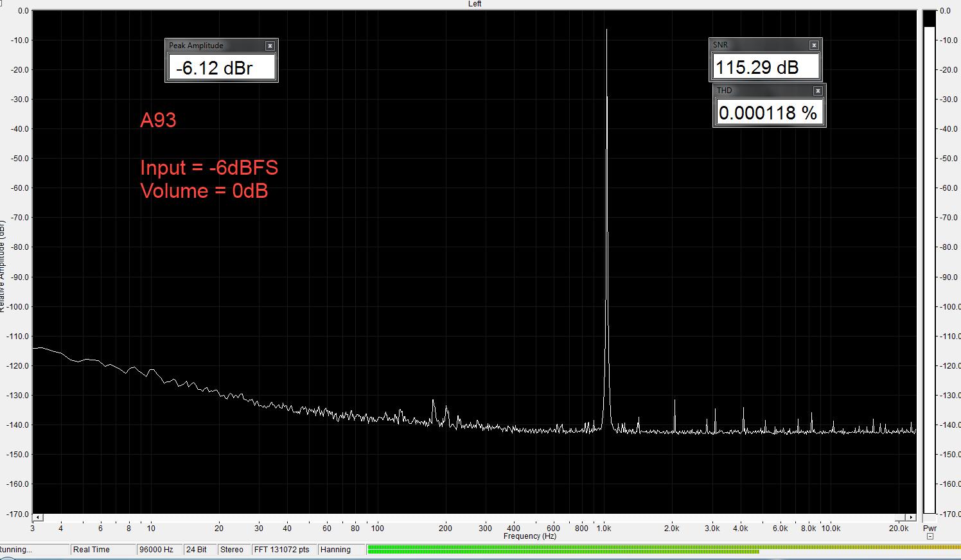Click the '200' frequency tick label

pyautogui.click(x=445, y=529)
